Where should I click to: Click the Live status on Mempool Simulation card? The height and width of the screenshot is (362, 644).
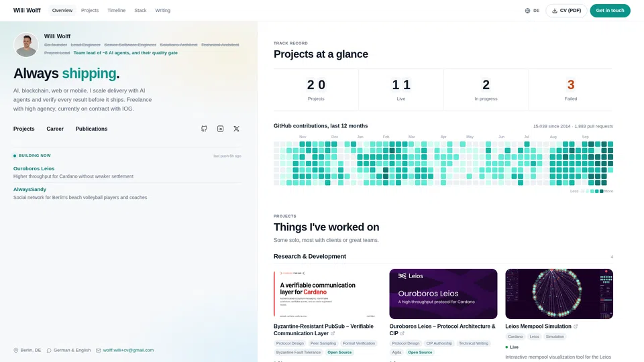[512, 347]
